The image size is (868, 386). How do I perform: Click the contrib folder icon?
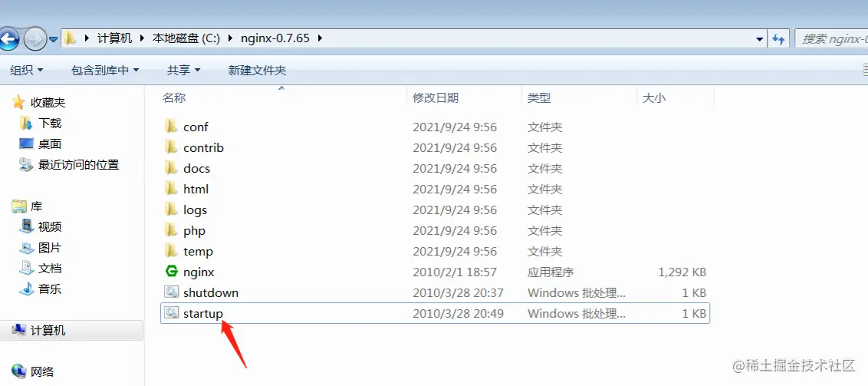tap(171, 148)
